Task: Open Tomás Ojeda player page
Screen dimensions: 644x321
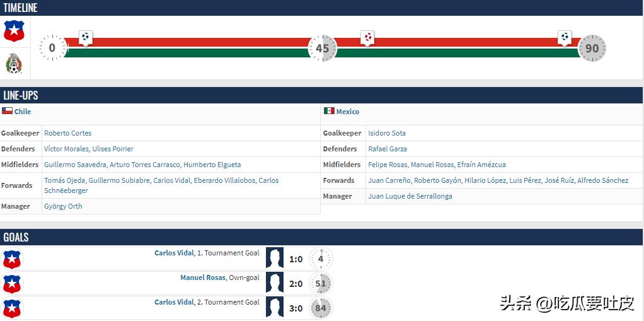Action: tap(64, 180)
